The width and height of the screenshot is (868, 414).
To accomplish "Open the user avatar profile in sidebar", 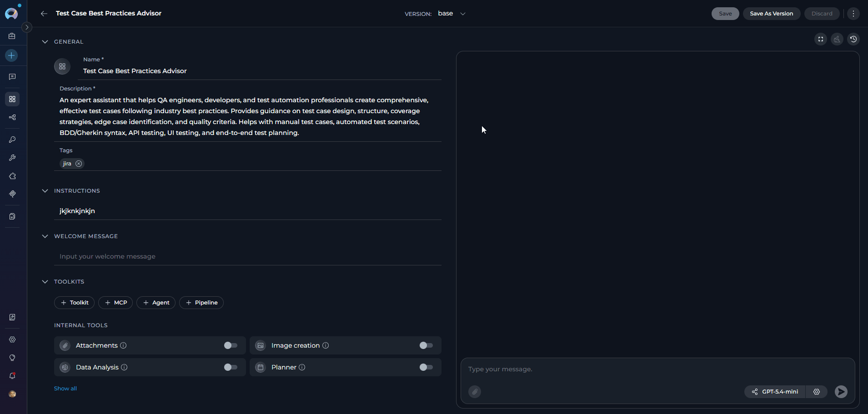I will tap(12, 394).
